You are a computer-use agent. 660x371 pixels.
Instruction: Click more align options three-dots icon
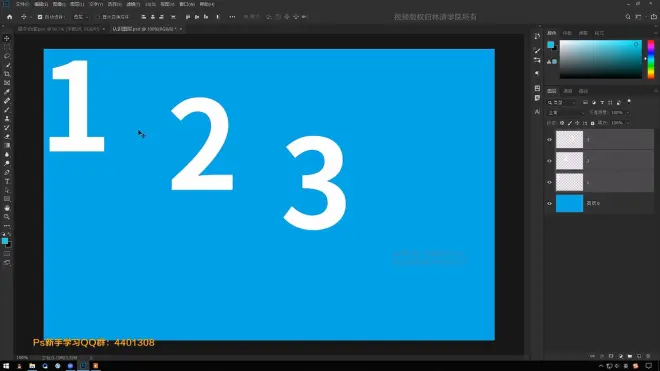[x=232, y=17]
